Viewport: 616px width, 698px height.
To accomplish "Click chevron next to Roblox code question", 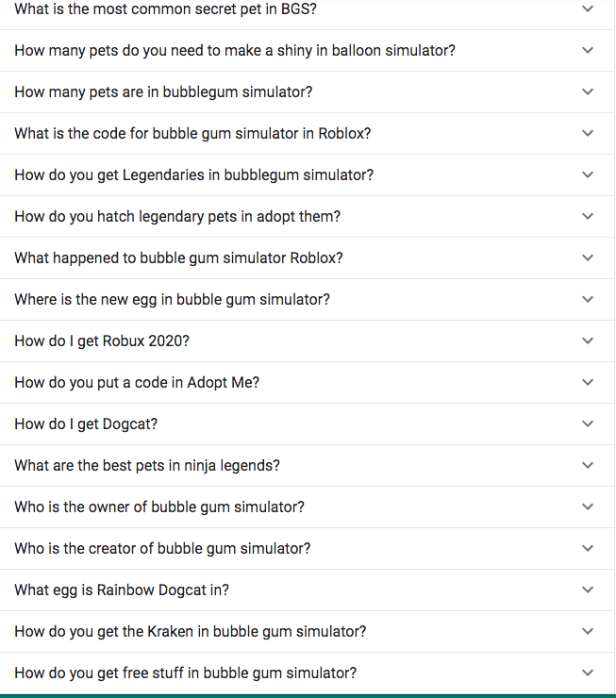I will [588, 134].
